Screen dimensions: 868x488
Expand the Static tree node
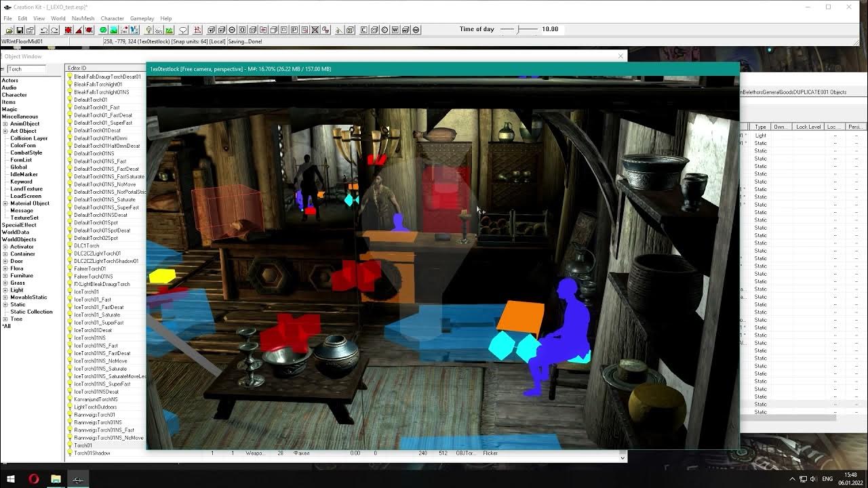pyautogui.click(x=5, y=304)
